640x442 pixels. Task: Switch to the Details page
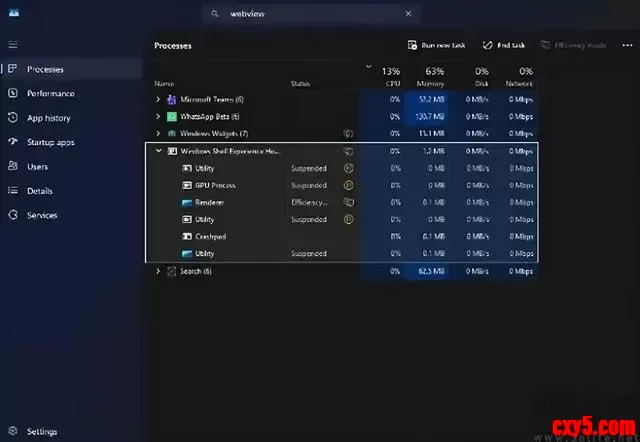(40, 191)
